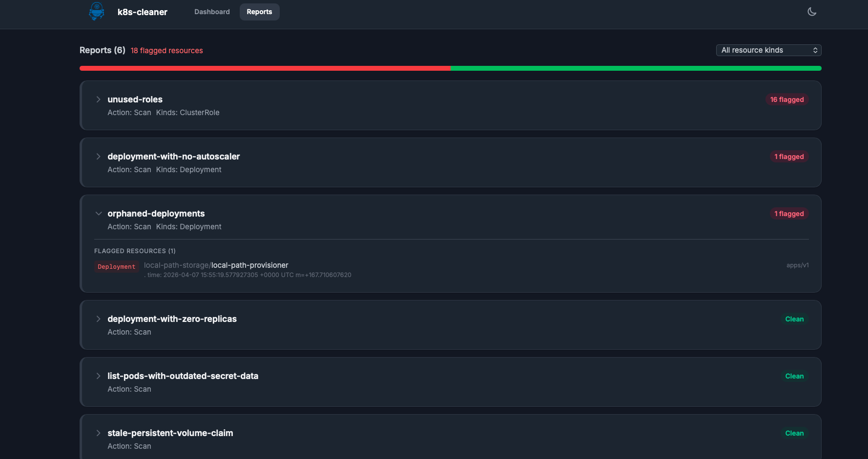
Task: Expand the stale-persistent-volume-claim report
Action: [x=98, y=433]
